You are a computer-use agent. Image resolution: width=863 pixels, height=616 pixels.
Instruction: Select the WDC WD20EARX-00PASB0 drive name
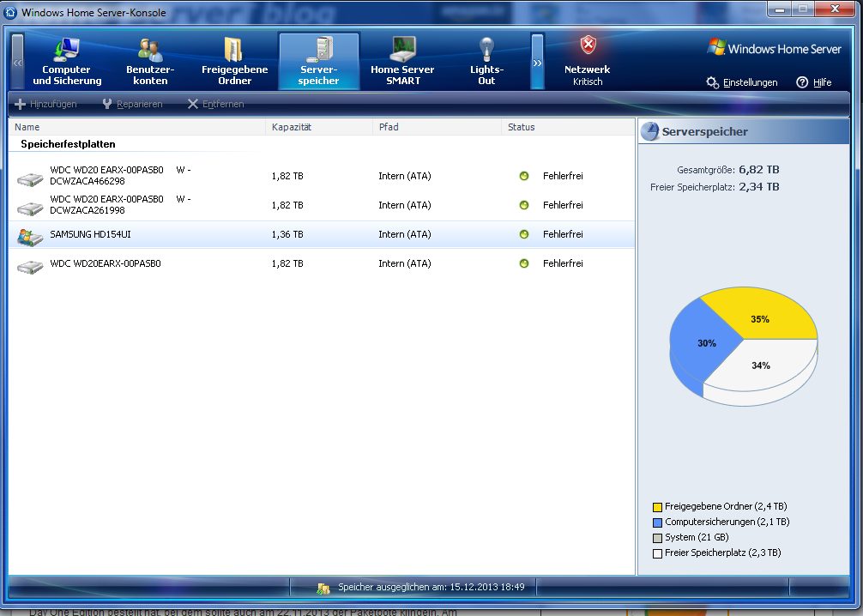(x=106, y=263)
